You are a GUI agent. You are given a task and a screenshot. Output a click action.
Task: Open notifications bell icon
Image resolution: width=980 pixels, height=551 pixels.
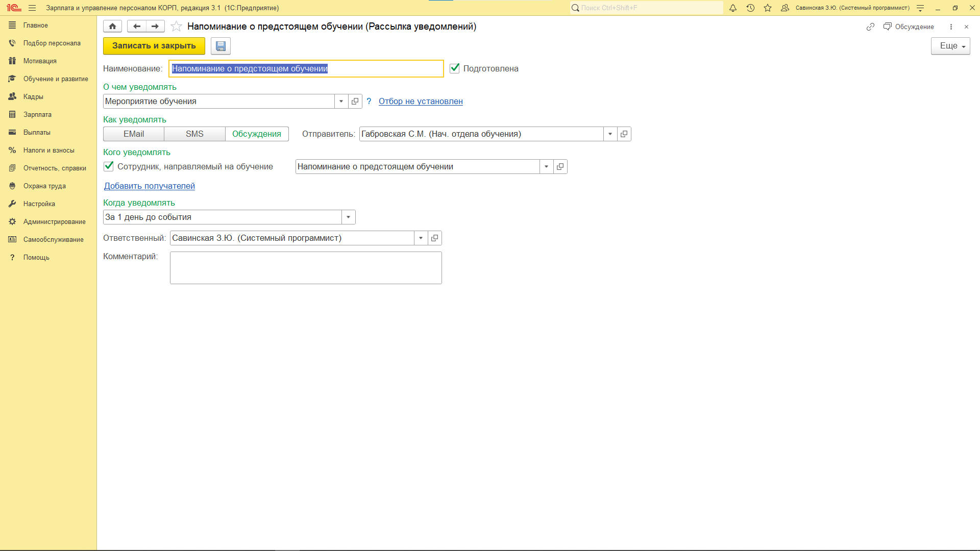pos(733,8)
